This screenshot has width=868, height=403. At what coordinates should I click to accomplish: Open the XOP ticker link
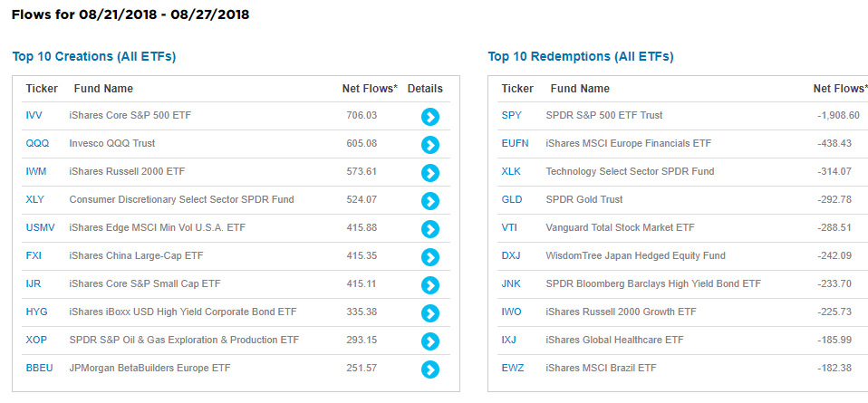click(x=36, y=340)
